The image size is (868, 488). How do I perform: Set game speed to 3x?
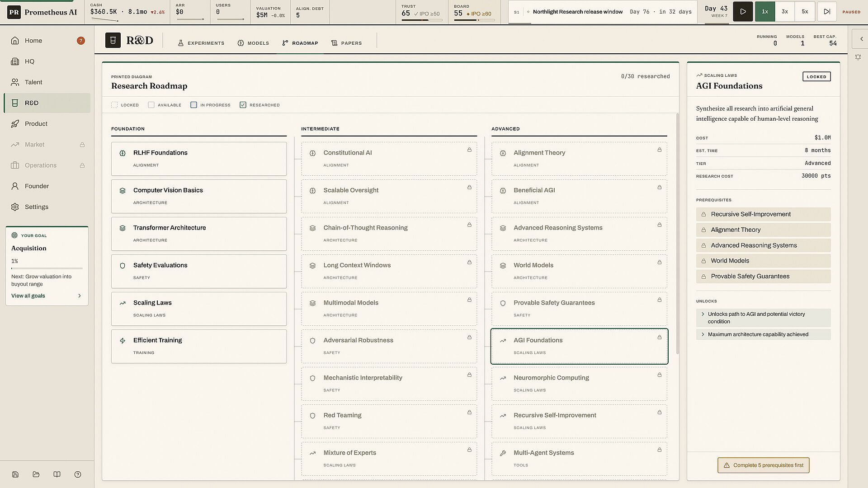[x=785, y=12]
